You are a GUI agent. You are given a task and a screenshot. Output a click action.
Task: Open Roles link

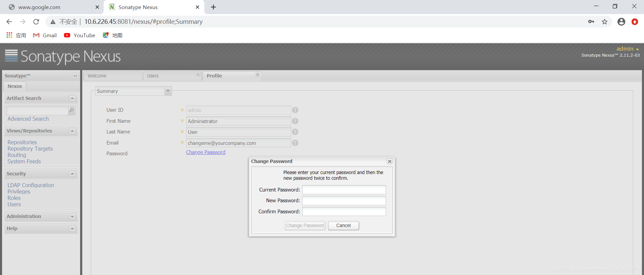(14, 198)
